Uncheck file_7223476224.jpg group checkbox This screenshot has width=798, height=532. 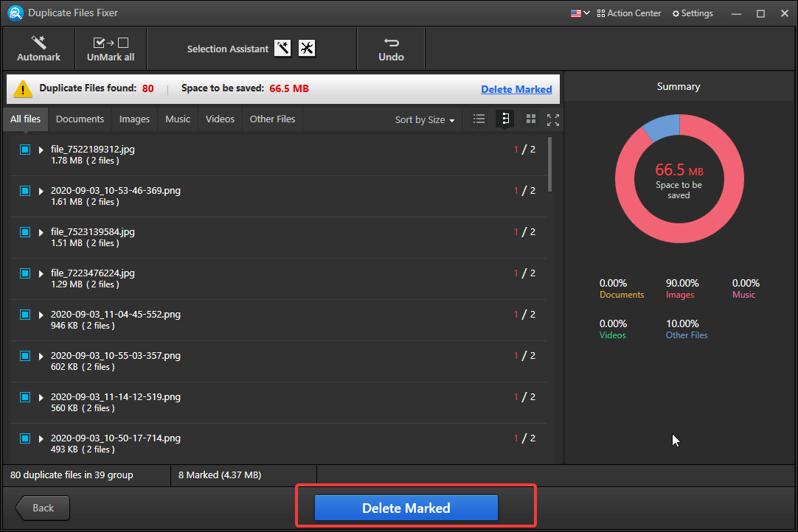click(25, 273)
